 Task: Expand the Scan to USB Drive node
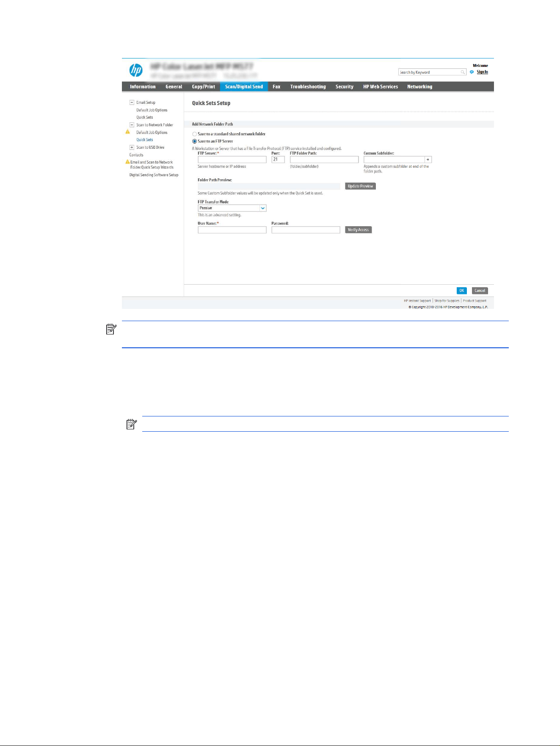[x=132, y=147]
